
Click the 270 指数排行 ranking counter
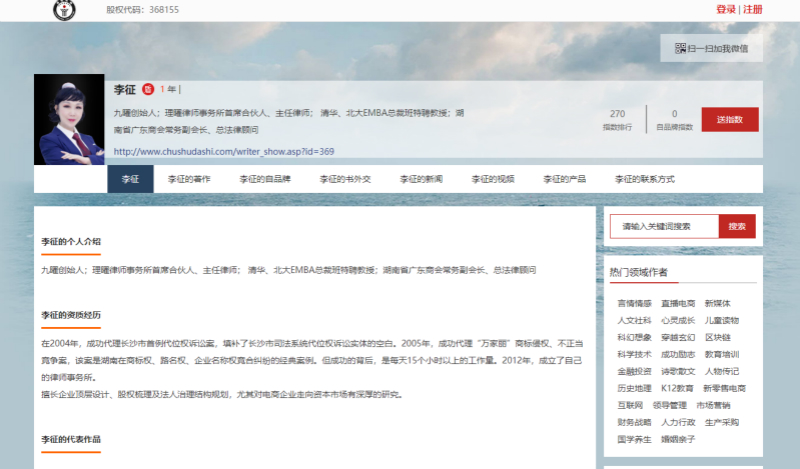(617, 119)
